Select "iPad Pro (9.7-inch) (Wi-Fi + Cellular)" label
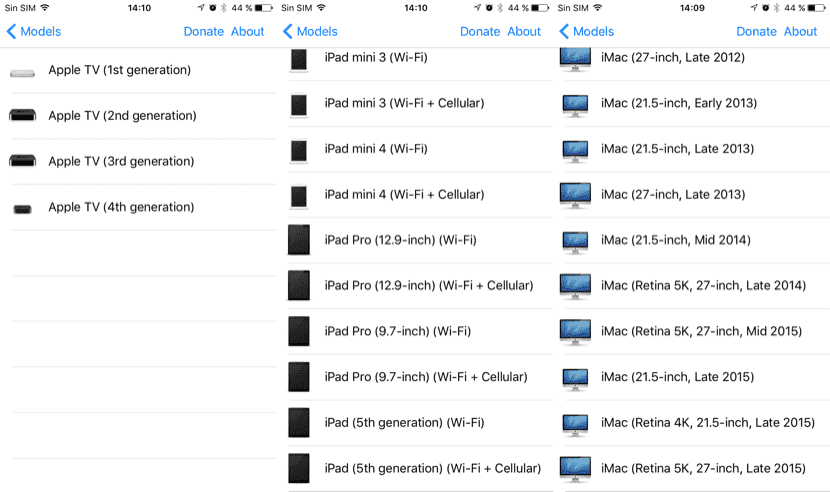The height and width of the screenshot is (492, 830). tap(426, 377)
